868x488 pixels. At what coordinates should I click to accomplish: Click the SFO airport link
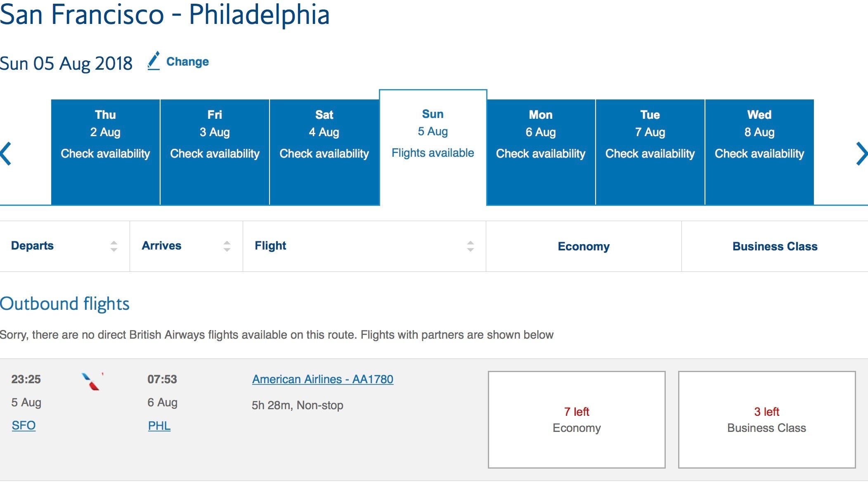click(x=24, y=425)
